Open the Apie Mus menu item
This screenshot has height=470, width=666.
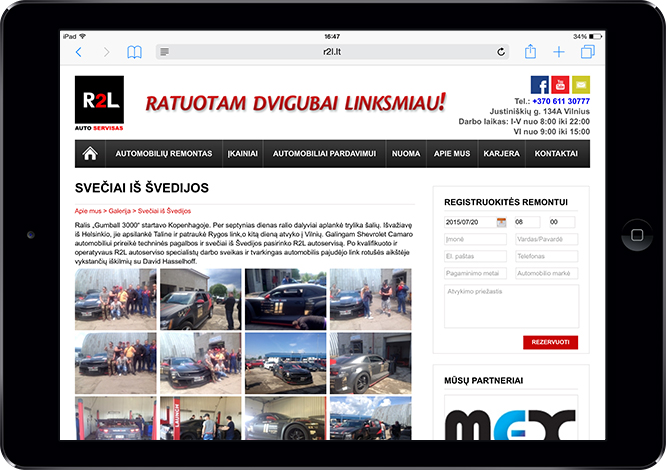452,154
